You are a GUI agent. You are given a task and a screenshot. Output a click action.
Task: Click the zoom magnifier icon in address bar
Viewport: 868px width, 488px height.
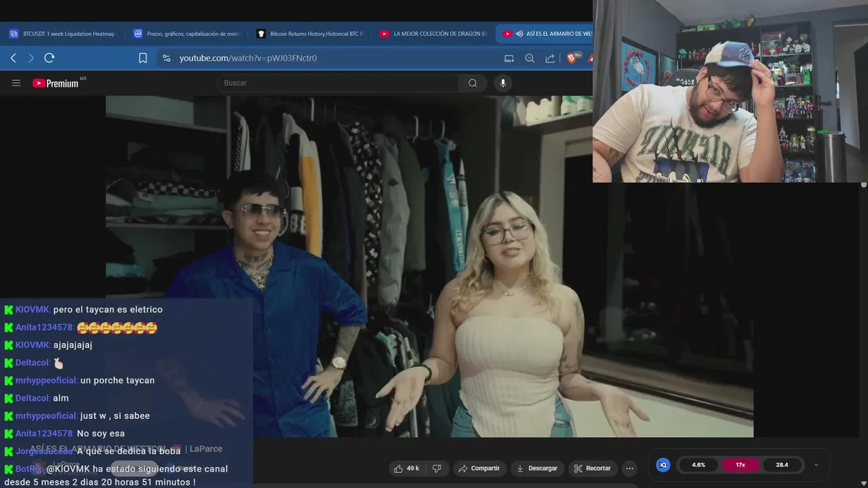click(x=530, y=58)
